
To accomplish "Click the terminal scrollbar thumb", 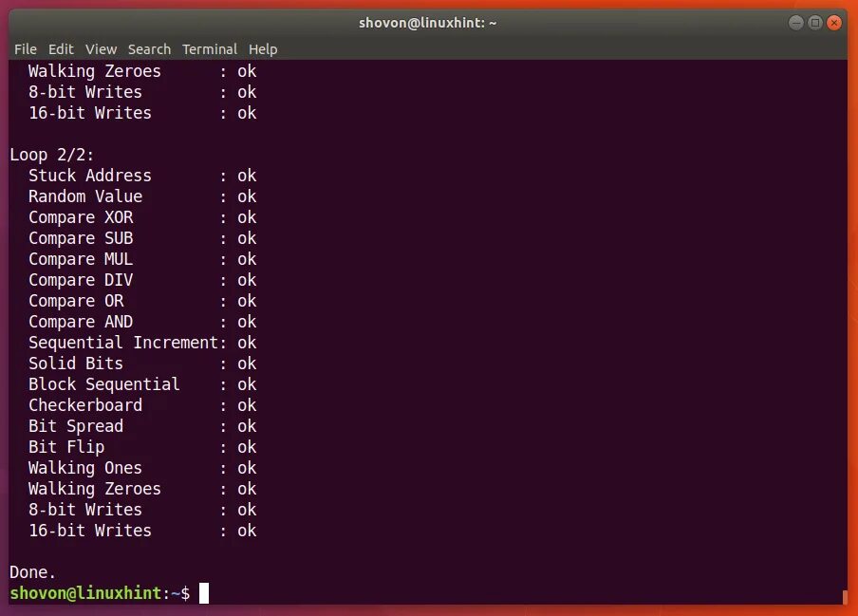I will [x=845, y=596].
